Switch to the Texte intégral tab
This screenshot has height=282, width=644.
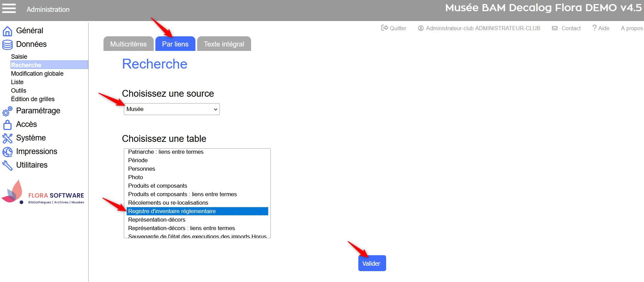pos(224,44)
